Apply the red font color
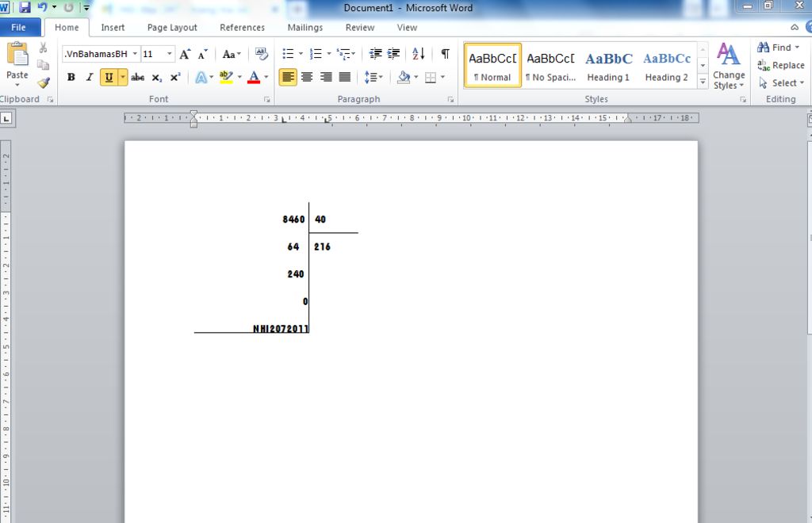Screen dimensions: 812x523 coord(254,78)
